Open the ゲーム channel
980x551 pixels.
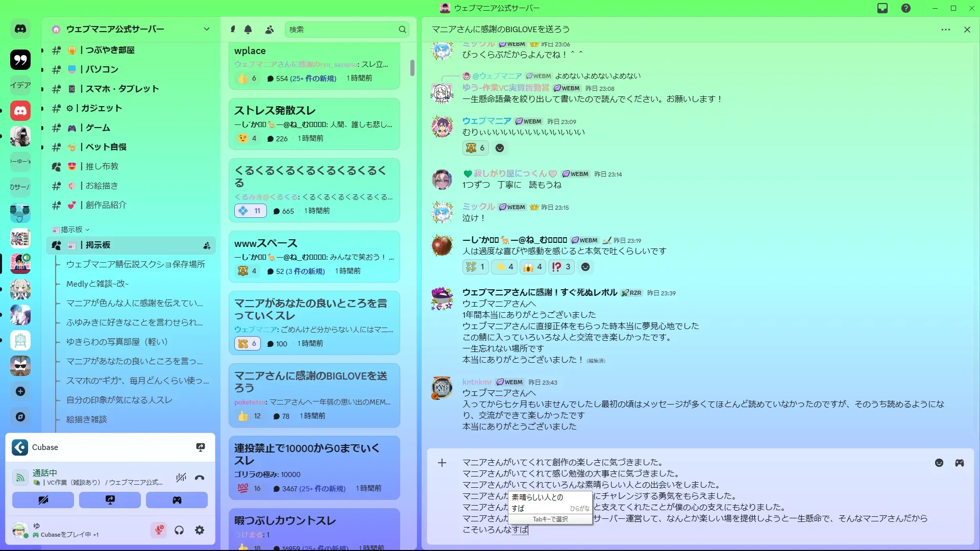[97, 128]
